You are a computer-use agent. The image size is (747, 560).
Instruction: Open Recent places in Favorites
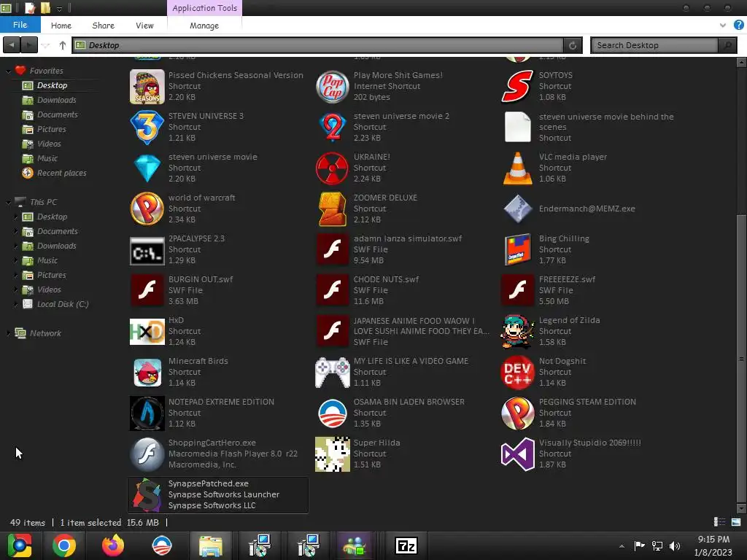(61, 173)
